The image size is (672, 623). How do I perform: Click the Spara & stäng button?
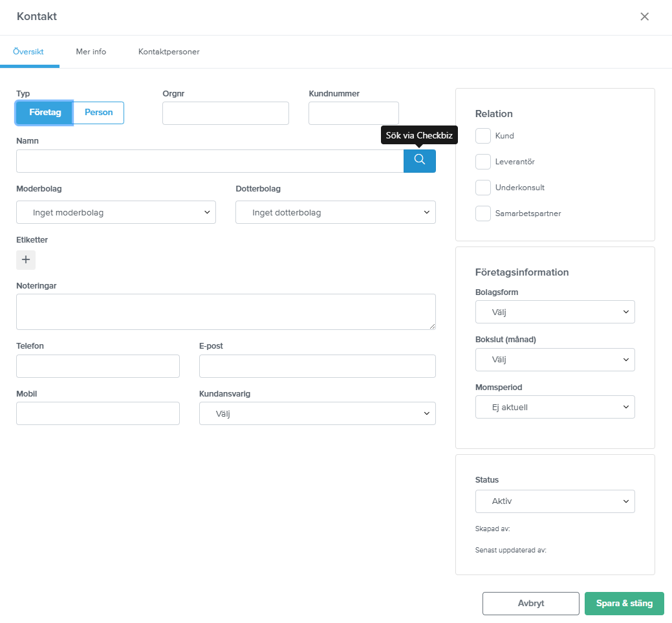coord(623,603)
